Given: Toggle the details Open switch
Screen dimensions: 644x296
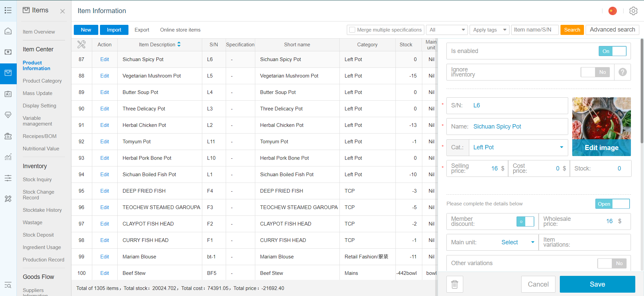Looking at the screenshot, I should [x=612, y=204].
